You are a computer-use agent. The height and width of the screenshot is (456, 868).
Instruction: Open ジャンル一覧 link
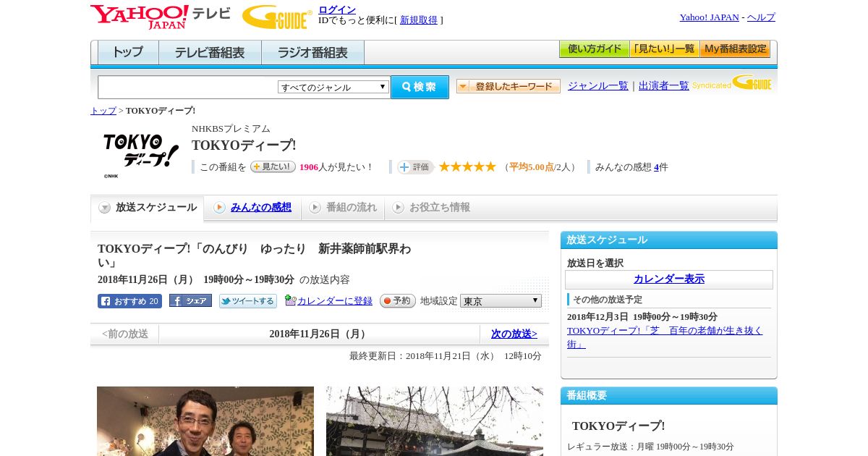(598, 85)
